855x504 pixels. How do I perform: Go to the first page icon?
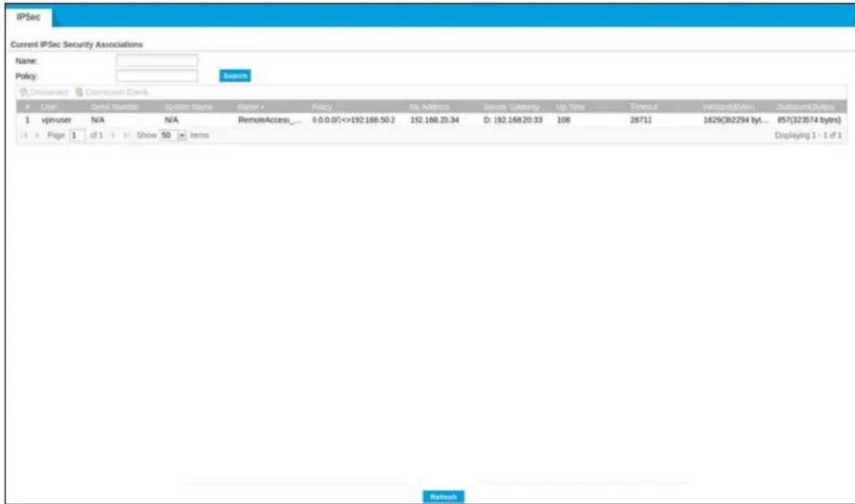click(x=24, y=135)
